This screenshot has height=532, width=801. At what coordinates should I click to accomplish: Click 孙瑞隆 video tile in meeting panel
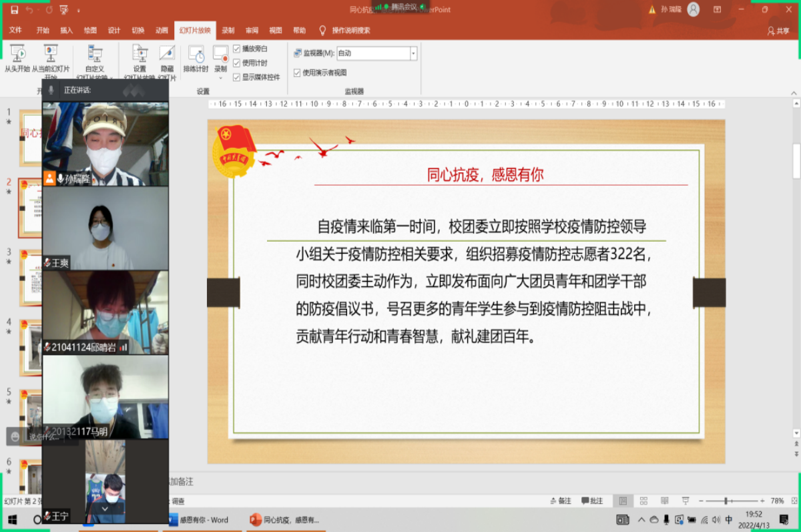click(105, 144)
